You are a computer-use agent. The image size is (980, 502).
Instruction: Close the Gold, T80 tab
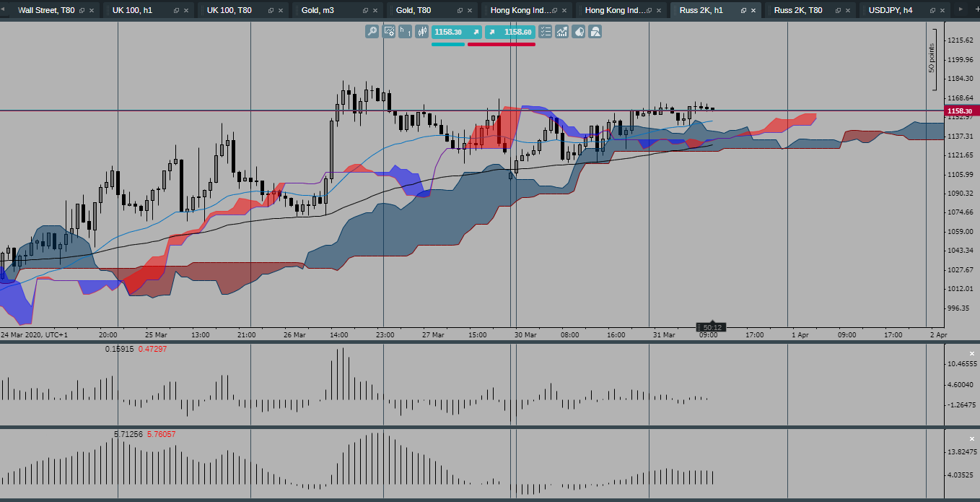point(471,11)
